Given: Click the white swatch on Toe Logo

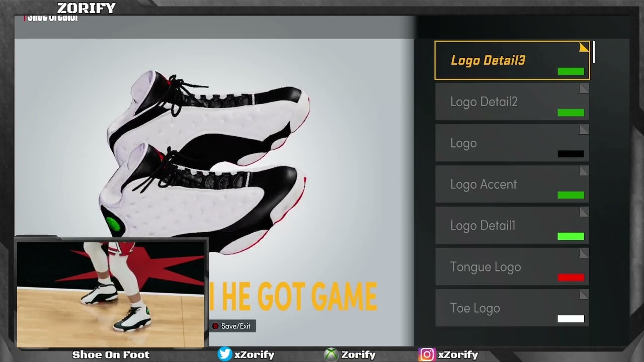Looking at the screenshot, I should (571, 319).
